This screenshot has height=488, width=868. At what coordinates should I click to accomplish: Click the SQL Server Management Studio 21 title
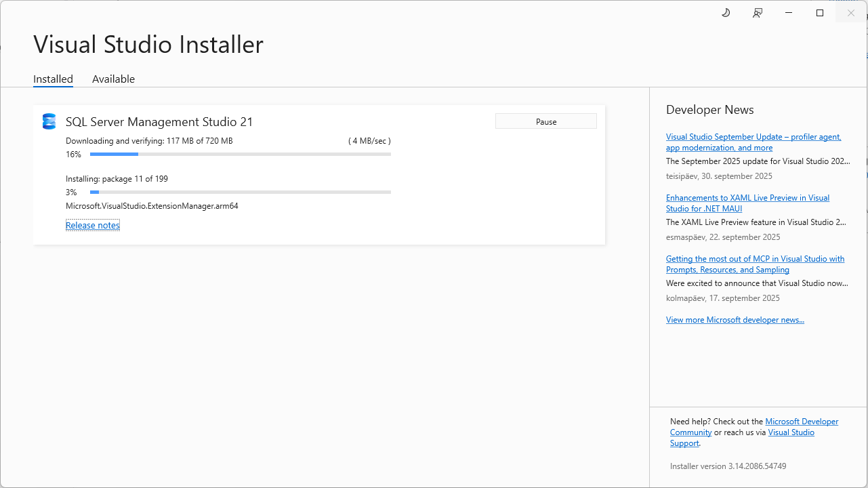tap(159, 122)
